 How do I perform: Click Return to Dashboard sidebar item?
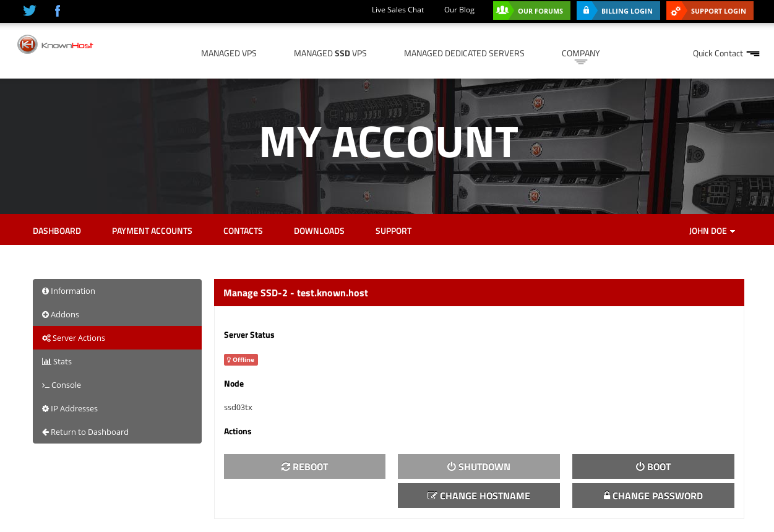89,432
